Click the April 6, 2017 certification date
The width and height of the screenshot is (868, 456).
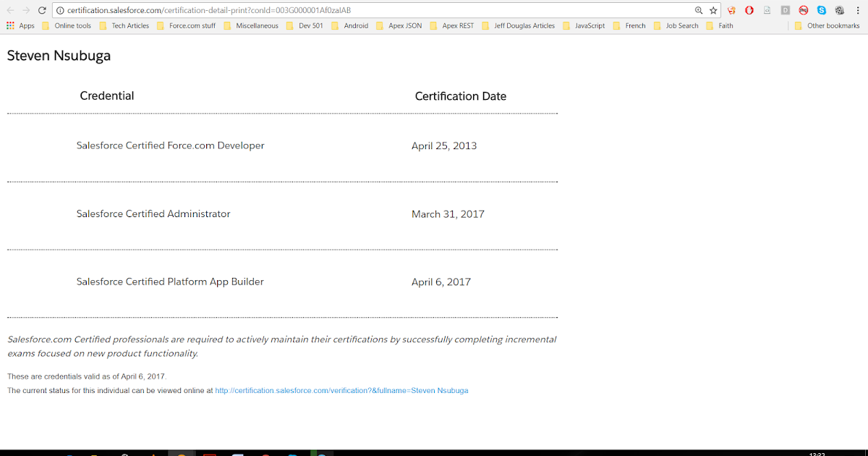(x=441, y=282)
